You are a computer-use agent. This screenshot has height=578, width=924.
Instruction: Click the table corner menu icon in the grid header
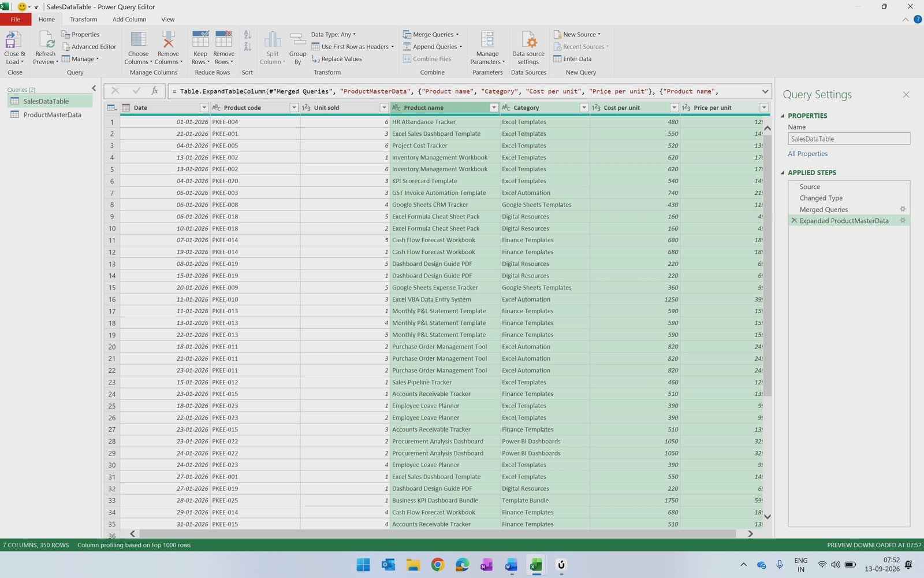click(112, 108)
